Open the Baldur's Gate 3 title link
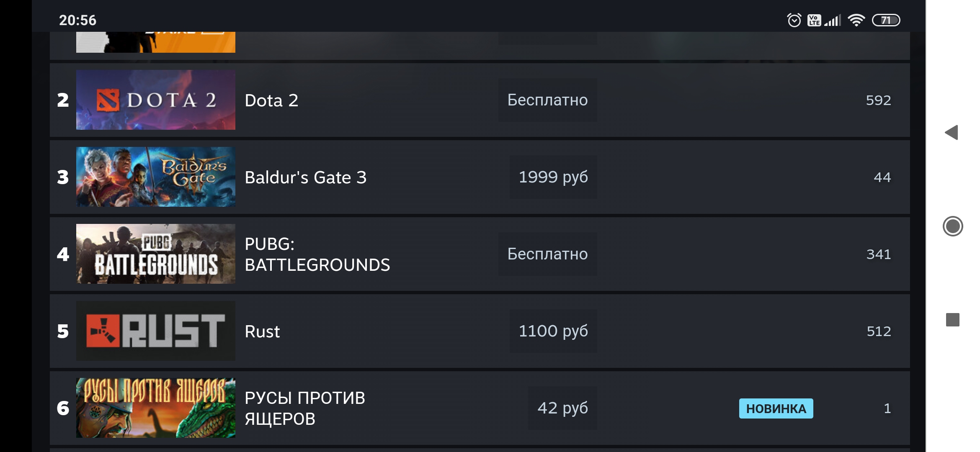The image size is (980, 452). pos(305,177)
